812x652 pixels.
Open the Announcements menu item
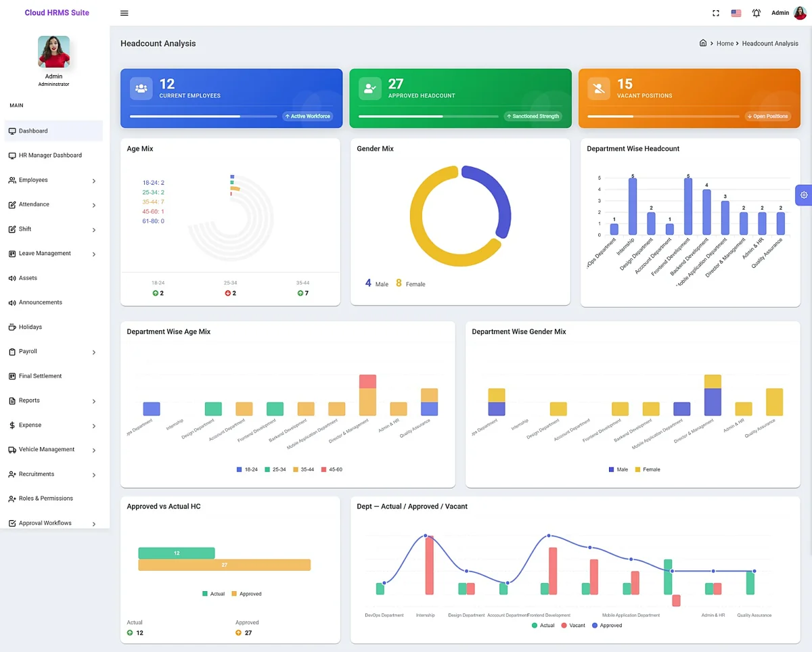53,302
